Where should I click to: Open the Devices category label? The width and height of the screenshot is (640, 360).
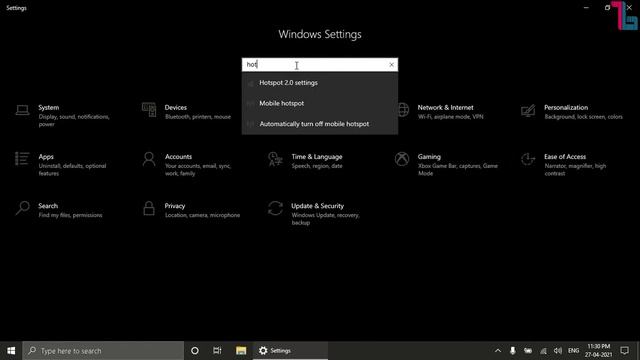point(176,107)
